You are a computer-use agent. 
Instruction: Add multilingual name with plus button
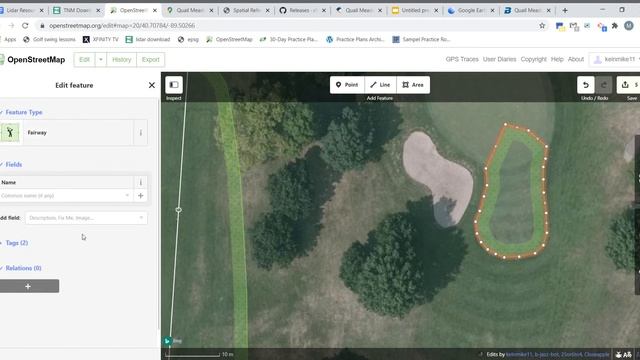pos(140,196)
